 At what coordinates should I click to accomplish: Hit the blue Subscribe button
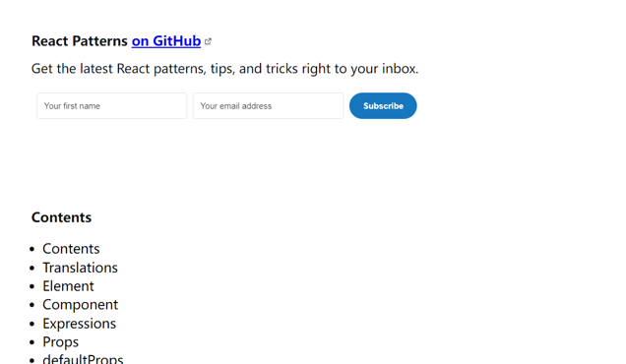383,106
